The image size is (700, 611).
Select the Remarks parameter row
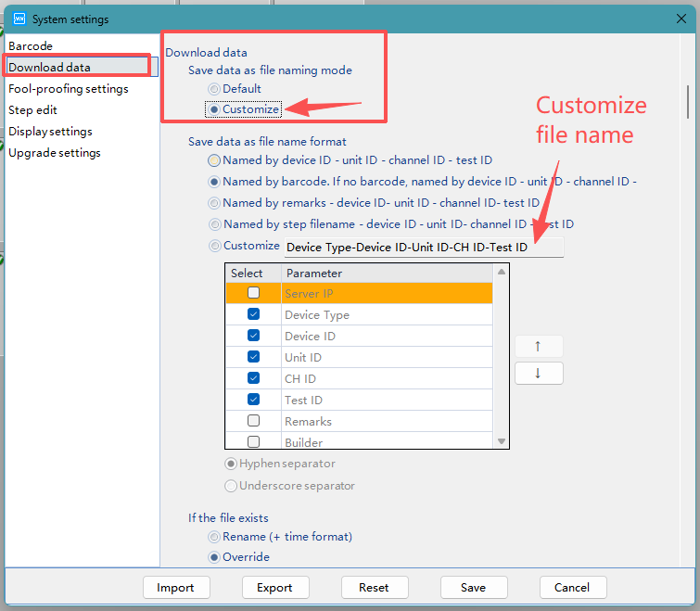pyautogui.click(x=359, y=421)
